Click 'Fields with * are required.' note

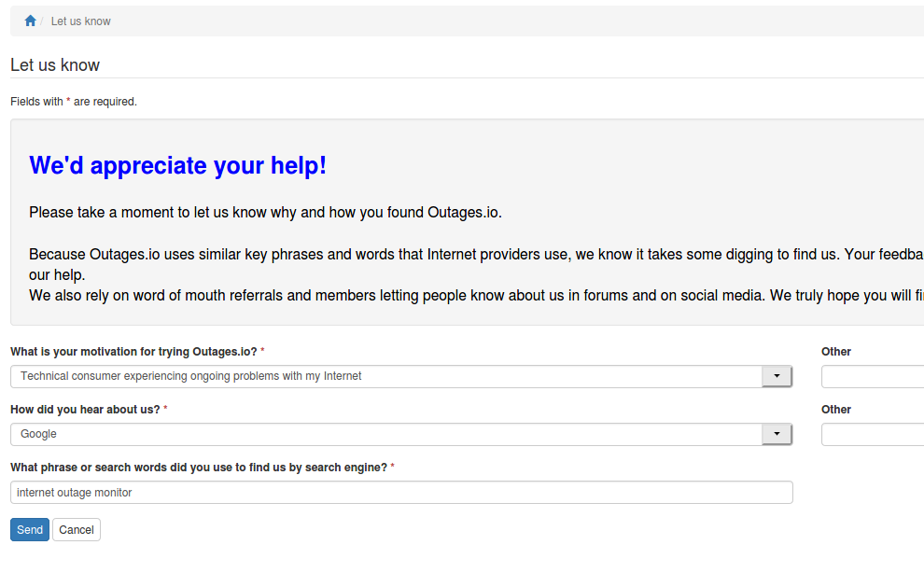pos(74,102)
